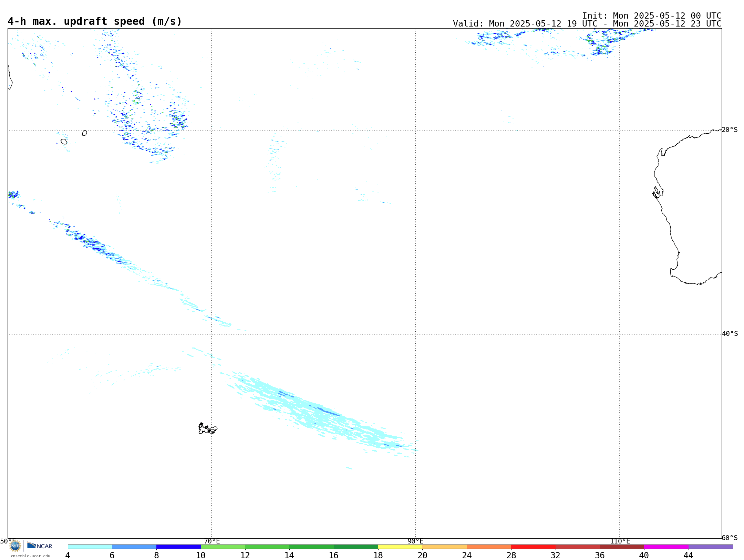The height and width of the screenshot is (560, 744).
Task: Click the magenta 40-44 color swatch
Action: pyautogui.click(x=666, y=547)
